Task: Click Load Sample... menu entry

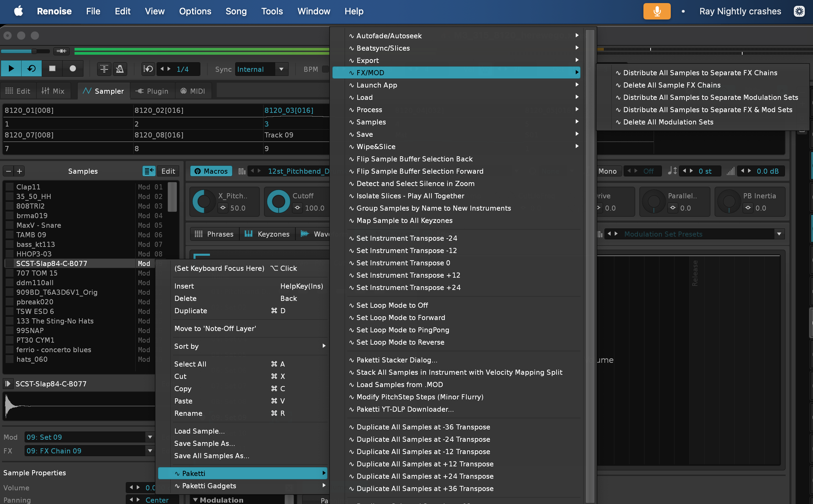Action: click(199, 431)
